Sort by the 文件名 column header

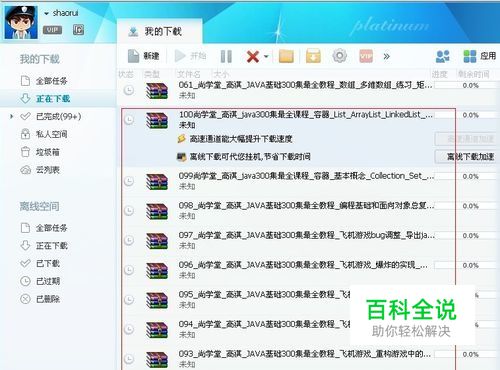(x=189, y=74)
